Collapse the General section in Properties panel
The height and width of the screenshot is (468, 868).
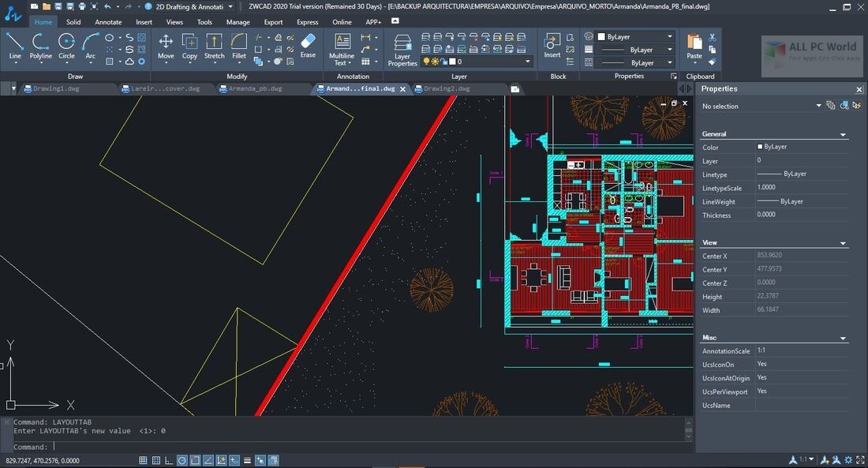843,135
